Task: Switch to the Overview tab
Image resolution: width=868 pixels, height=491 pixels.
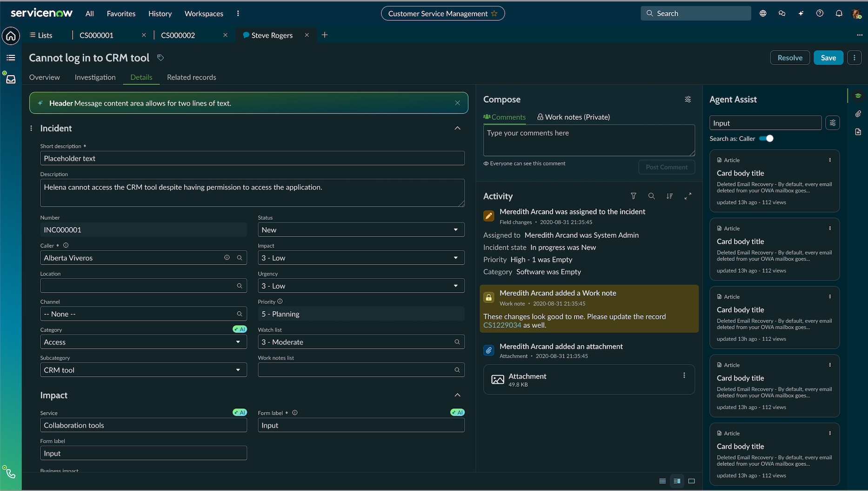Action: point(45,77)
